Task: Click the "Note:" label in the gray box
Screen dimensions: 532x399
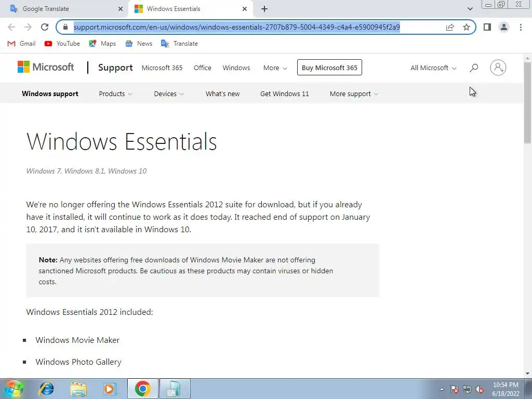Action: [x=48, y=260]
